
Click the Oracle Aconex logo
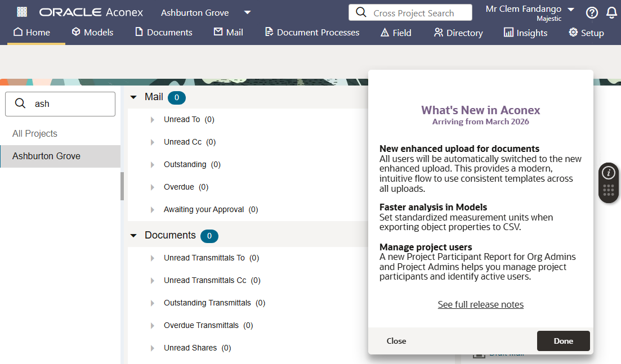(91, 12)
